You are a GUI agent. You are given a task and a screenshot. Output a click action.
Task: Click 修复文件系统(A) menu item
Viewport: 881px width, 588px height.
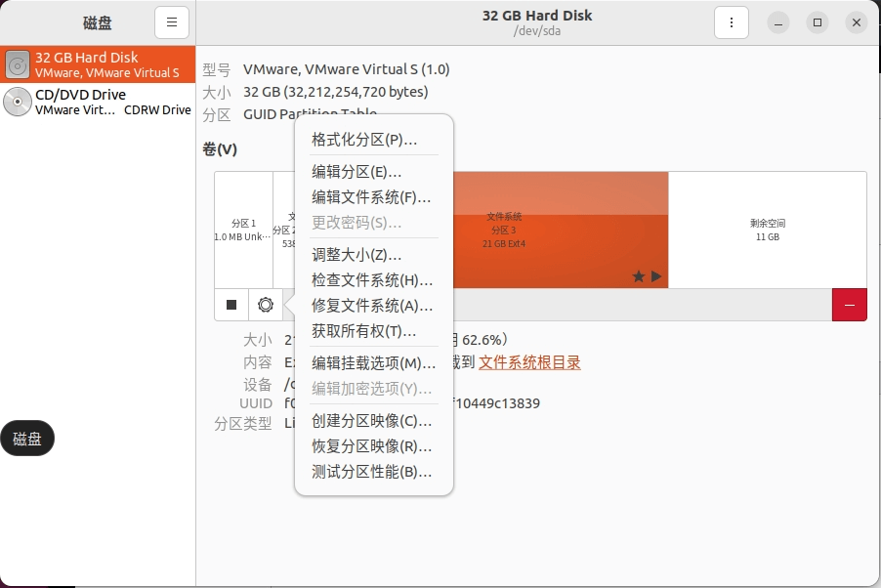pos(372,306)
